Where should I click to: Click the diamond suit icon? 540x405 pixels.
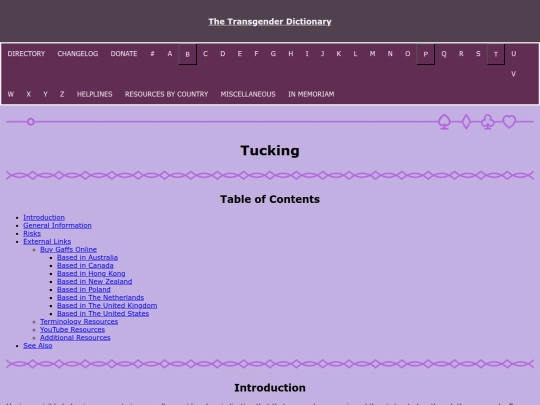point(466,122)
